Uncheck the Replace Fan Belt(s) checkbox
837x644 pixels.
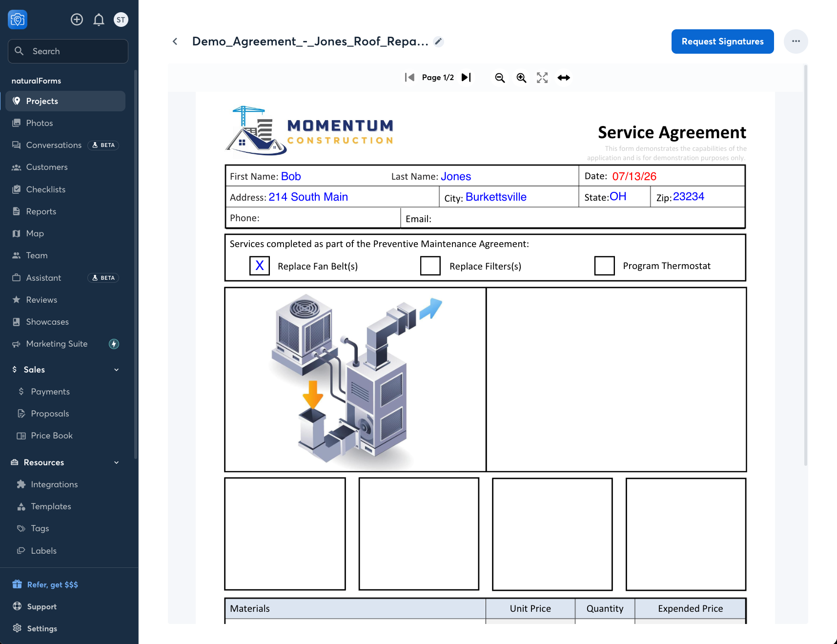point(260,266)
